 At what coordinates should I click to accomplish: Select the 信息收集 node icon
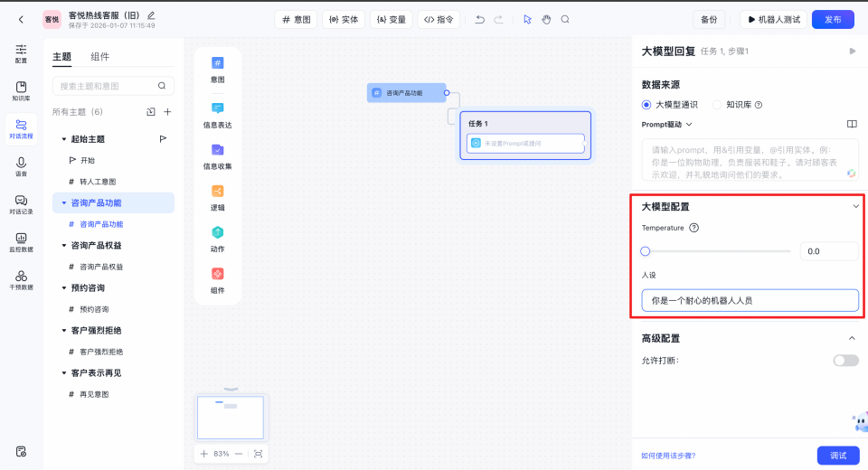pyautogui.click(x=218, y=149)
